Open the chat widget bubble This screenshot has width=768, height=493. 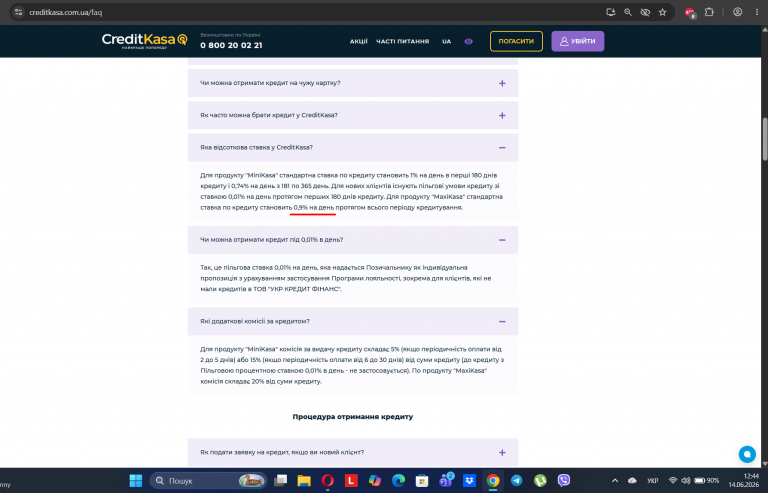pos(747,454)
